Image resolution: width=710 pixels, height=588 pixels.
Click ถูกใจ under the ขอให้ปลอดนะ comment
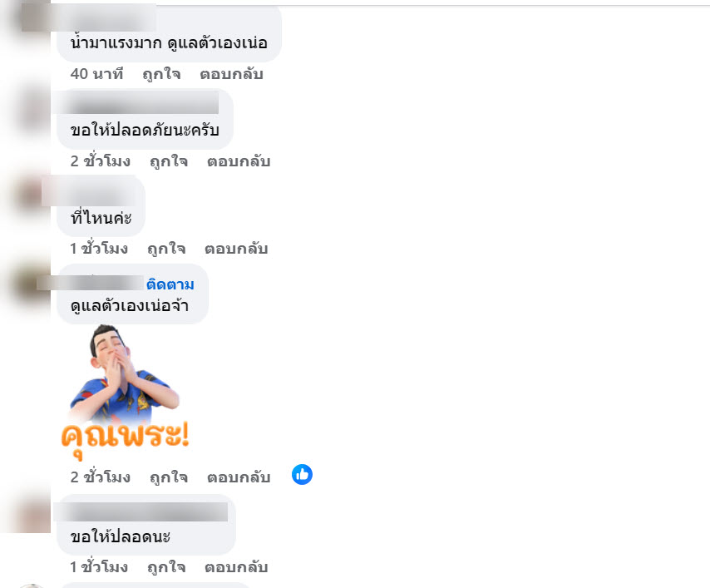pos(166,566)
